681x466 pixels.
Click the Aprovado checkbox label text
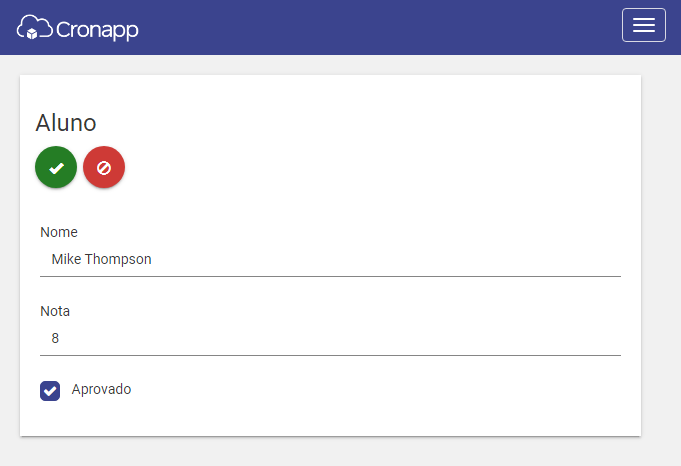click(101, 389)
